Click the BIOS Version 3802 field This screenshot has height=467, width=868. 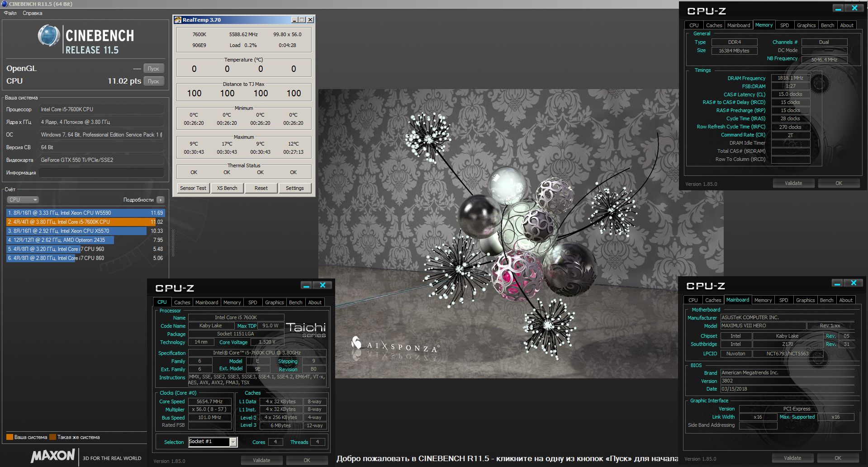click(787, 381)
